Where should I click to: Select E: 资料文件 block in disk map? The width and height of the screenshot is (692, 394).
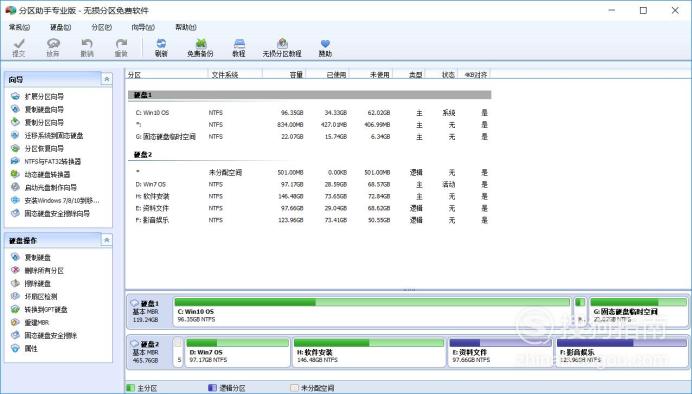coord(500,352)
